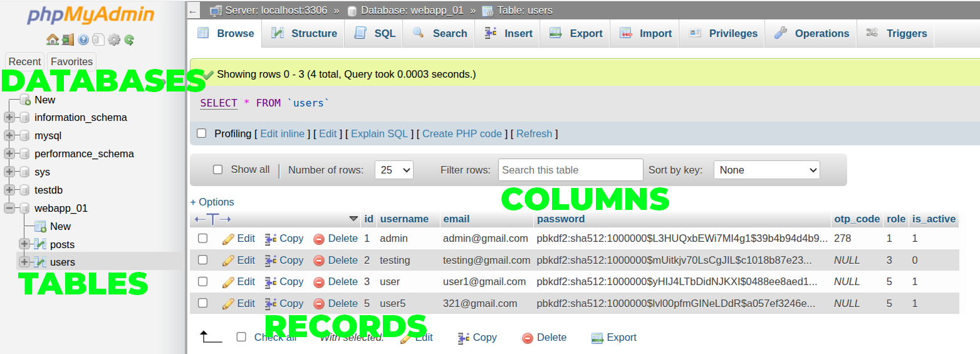Screen dimensions: 980x354
Task: Click the Log out door icon
Action: pyautogui.click(x=68, y=39)
